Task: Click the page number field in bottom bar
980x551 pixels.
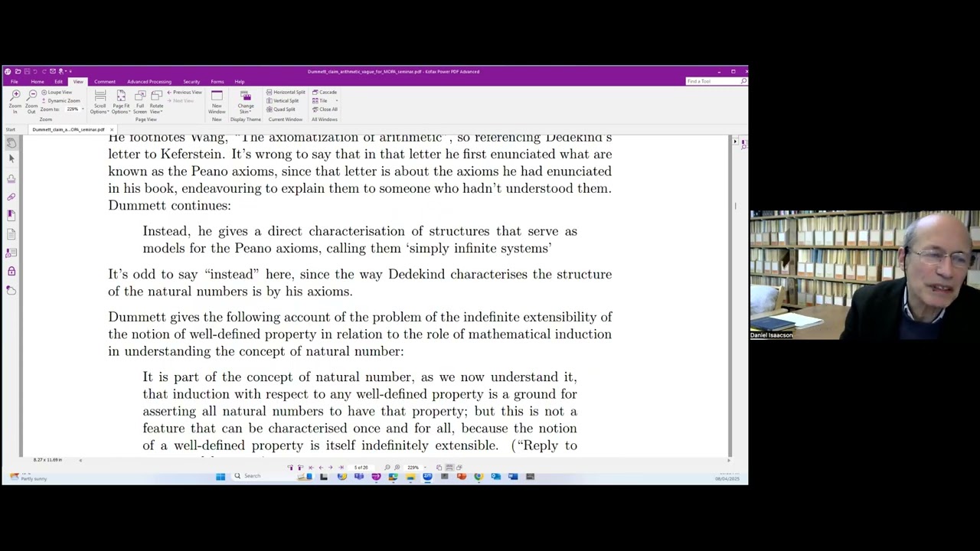Action: (x=361, y=468)
